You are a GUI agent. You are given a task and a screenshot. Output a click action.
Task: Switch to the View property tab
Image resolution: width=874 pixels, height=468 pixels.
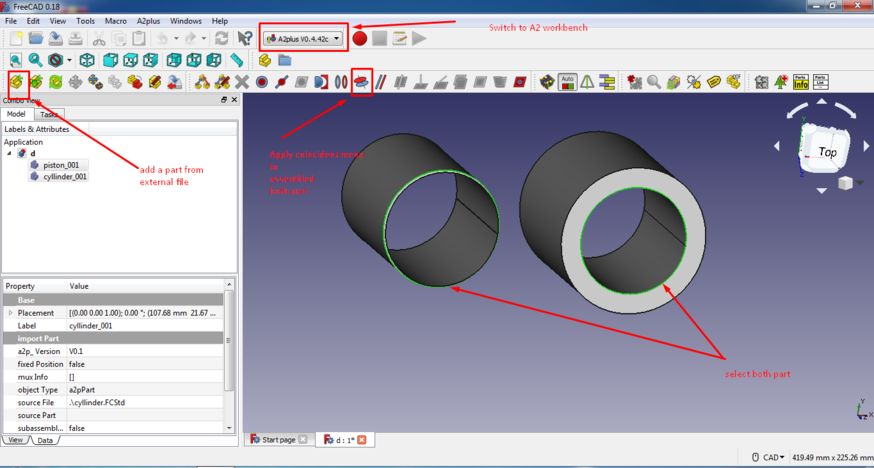[16, 440]
